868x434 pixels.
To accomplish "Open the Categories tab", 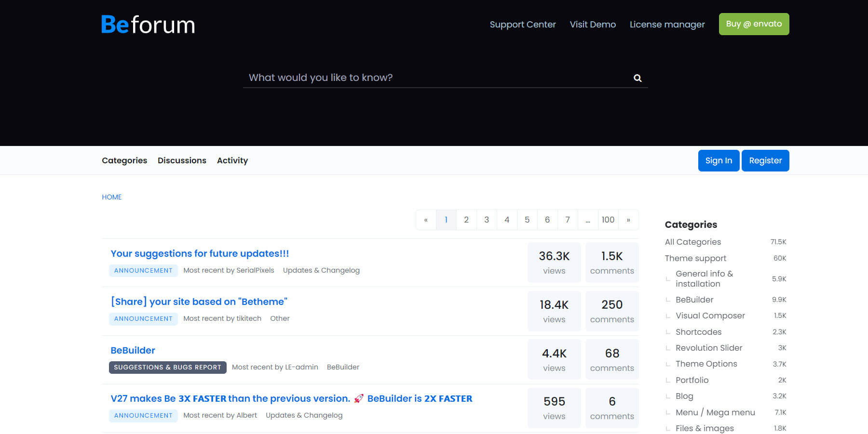I will coord(124,160).
